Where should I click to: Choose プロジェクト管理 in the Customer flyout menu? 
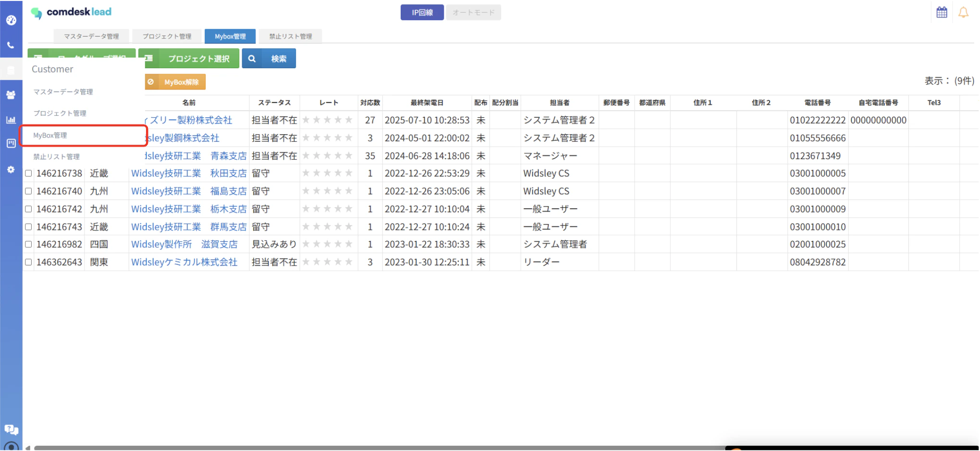pos(60,113)
